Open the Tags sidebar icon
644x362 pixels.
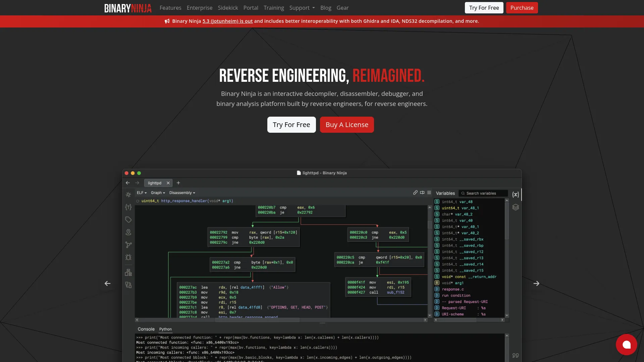(128, 220)
